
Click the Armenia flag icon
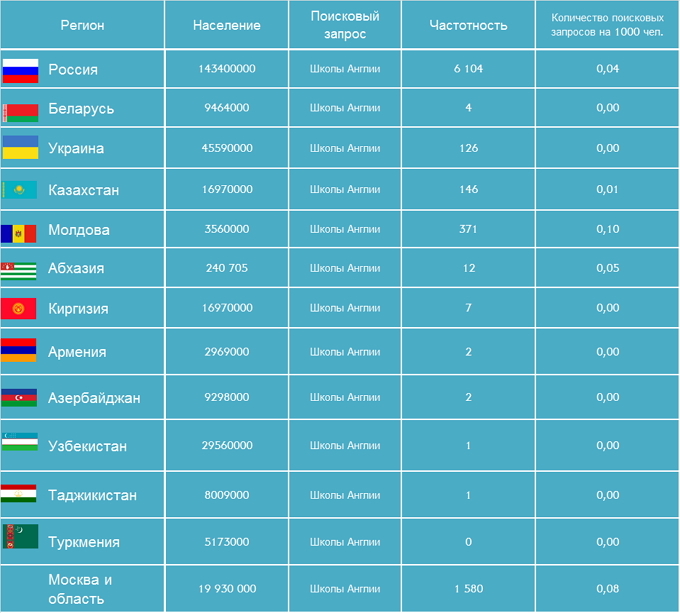click(x=19, y=350)
